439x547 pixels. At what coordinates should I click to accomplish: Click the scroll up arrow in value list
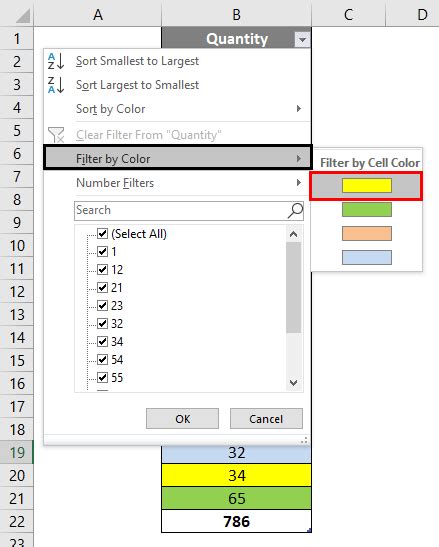point(293,234)
